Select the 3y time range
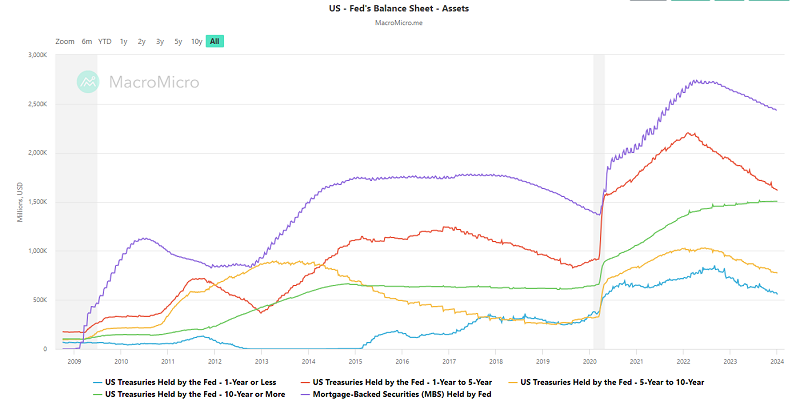Screen dimensions: 800x406 coord(160,41)
